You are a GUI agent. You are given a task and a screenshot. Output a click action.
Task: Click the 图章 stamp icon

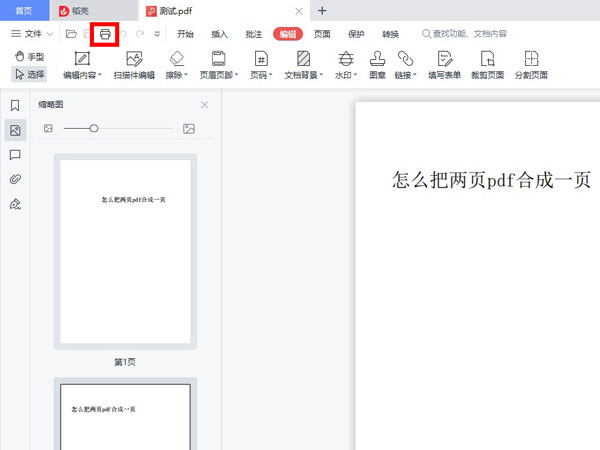377,59
